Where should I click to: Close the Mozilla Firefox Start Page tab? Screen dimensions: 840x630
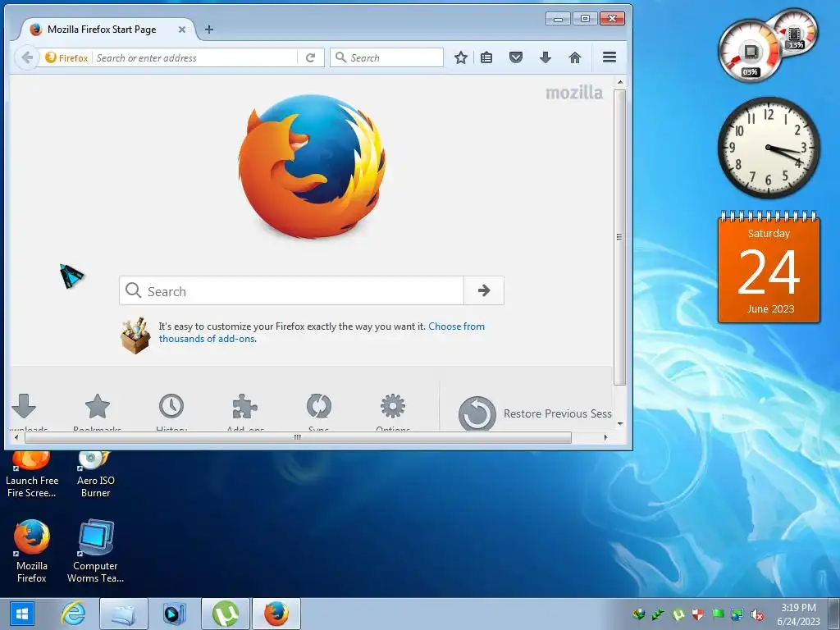click(182, 30)
